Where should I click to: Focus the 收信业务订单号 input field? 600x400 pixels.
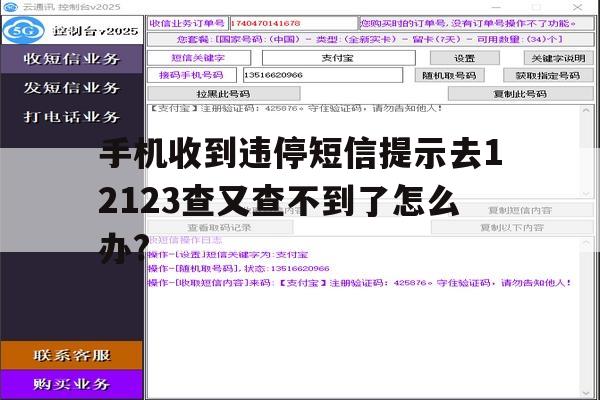[293, 23]
